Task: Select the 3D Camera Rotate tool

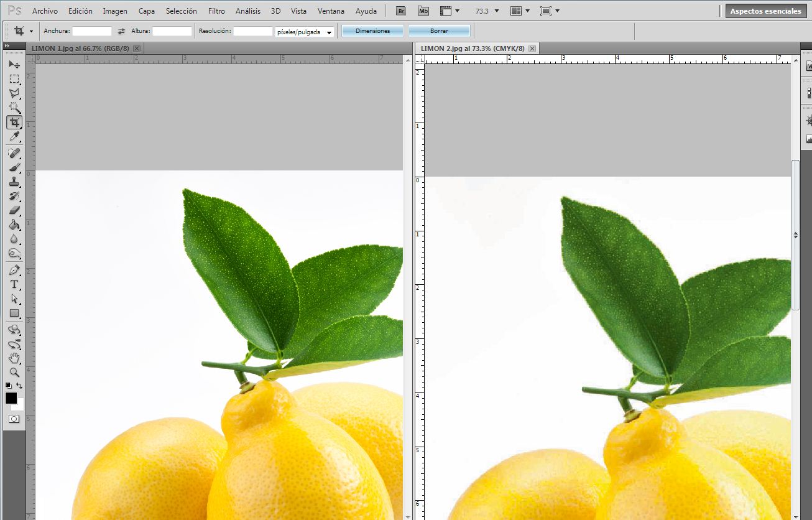Action: [14, 344]
